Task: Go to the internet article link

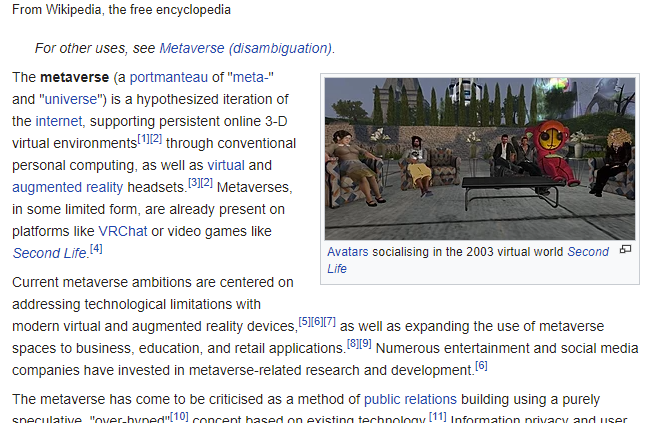Action: click(59, 121)
